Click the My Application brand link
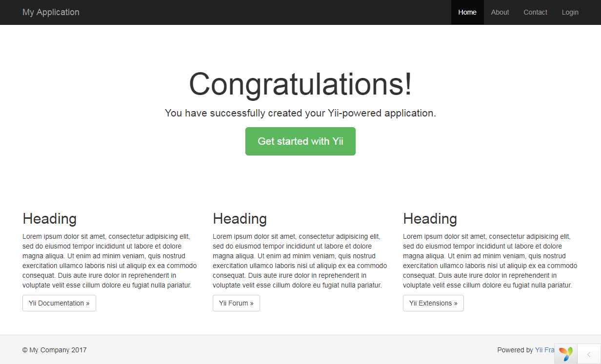The height and width of the screenshot is (364, 601). click(x=51, y=12)
